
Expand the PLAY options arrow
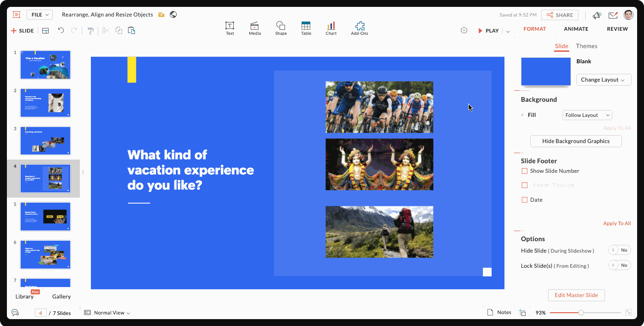pos(508,31)
